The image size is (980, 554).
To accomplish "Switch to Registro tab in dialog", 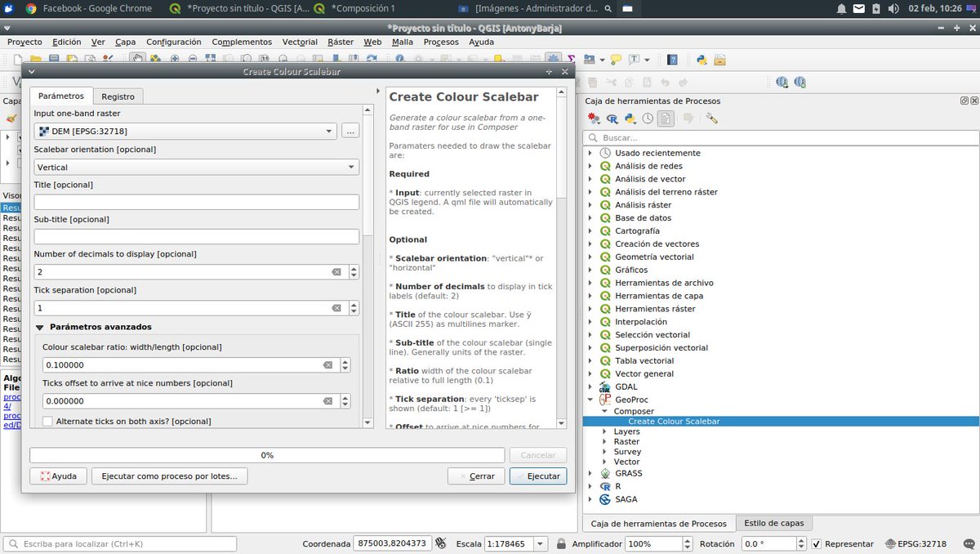I will (118, 96).
